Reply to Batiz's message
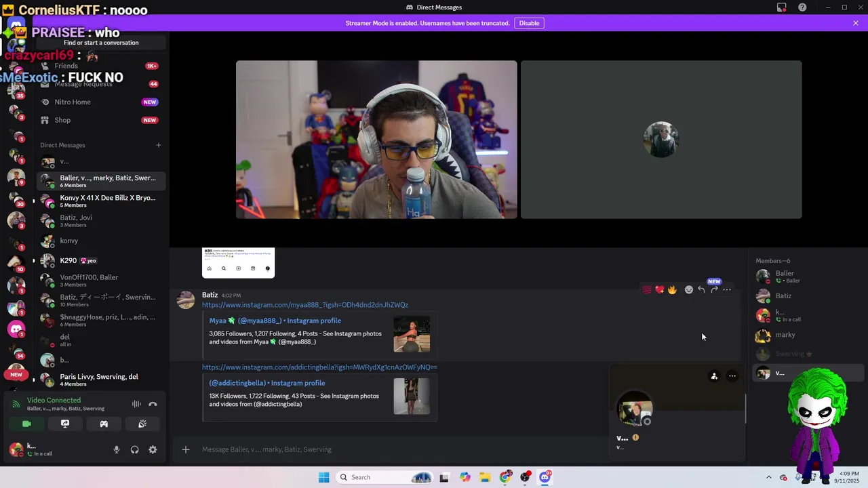This screenshot has width=868, height=488. pyautogui.click(x=701, y=289)
